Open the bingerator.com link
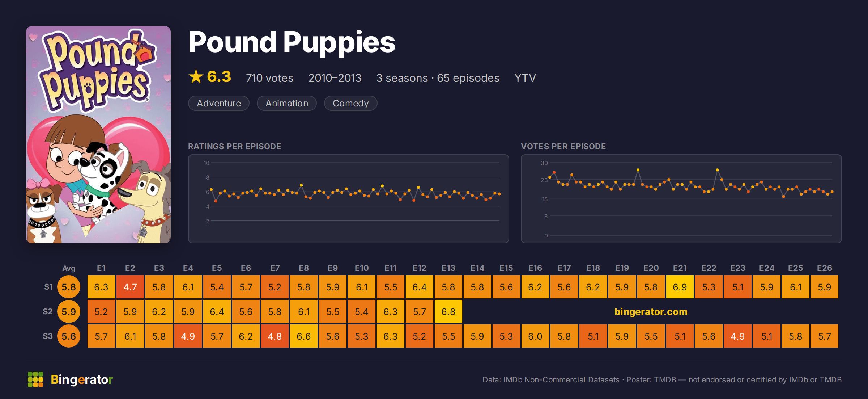The width and height of the screenshot is (868, 399). click(x=651, y=312)
